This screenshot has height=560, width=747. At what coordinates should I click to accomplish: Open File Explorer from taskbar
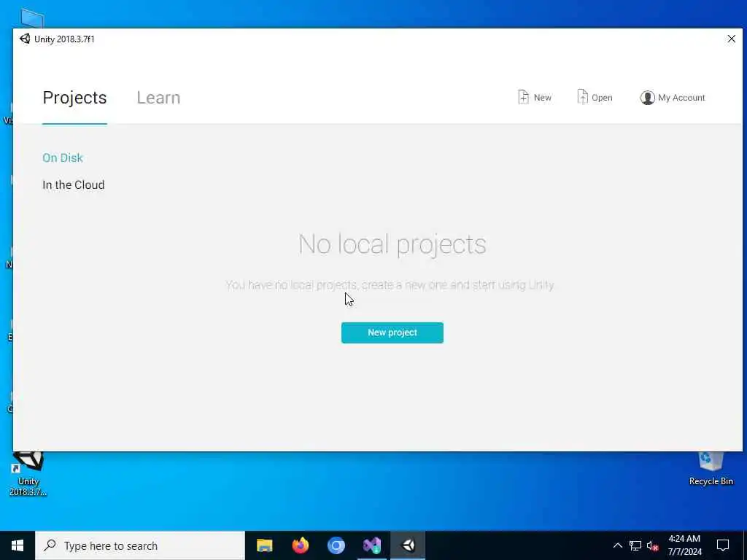(264, 545)
